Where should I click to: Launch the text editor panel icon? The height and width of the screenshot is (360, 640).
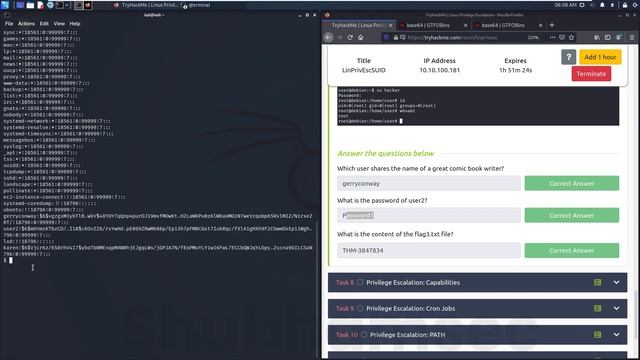pyautogui.click(x=40, y=5)
